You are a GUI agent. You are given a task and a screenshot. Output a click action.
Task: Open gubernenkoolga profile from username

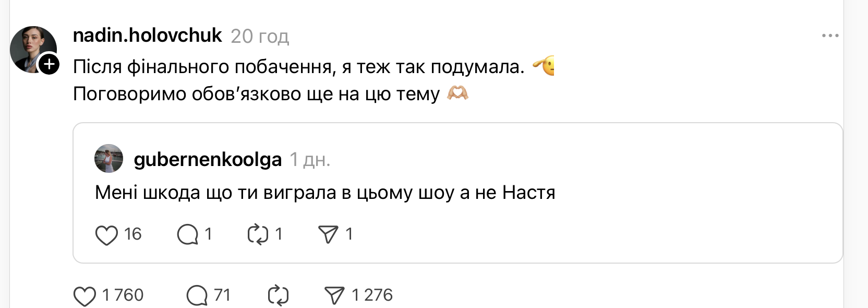(208, 159)
